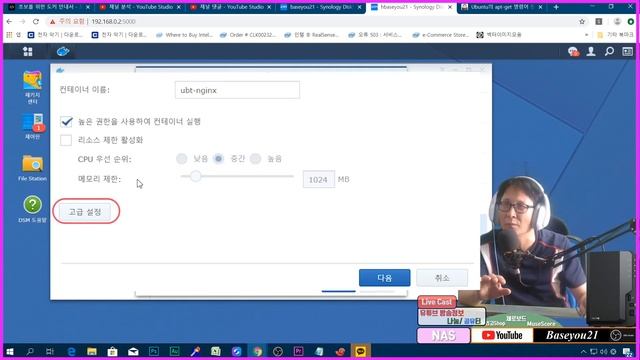Switch to Chrome on taskbar
This screenshot has height=360, width=640.
pos(257,351)
